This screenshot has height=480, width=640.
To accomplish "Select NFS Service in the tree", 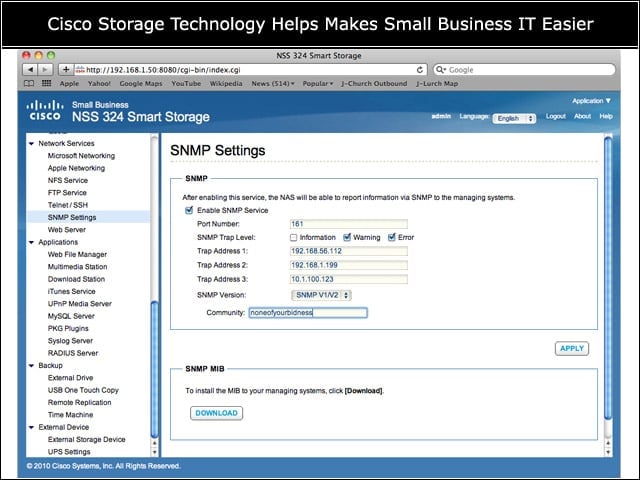I will pyautogui.click(x=68, y=180).
